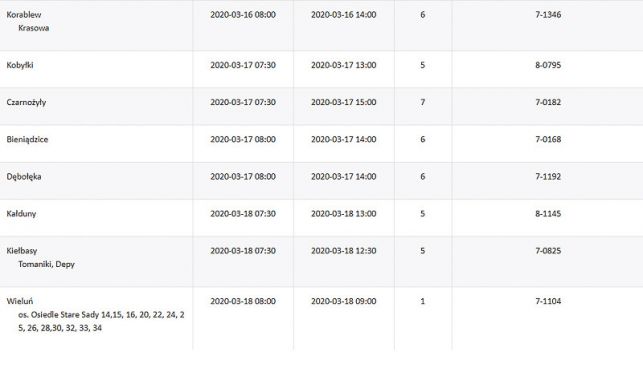Select the Kałduny row name
The height and width of the screenshot is (376, 643).
click(x=21, y=214)
